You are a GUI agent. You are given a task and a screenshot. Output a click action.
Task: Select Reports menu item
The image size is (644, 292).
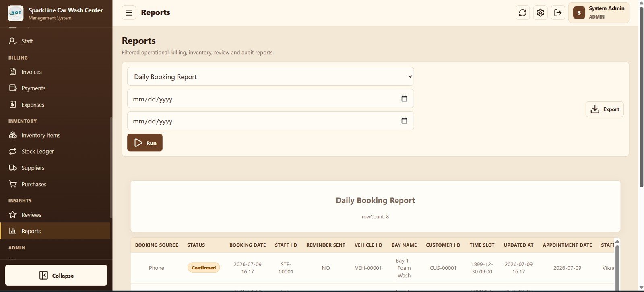click(x=55, y=231)
